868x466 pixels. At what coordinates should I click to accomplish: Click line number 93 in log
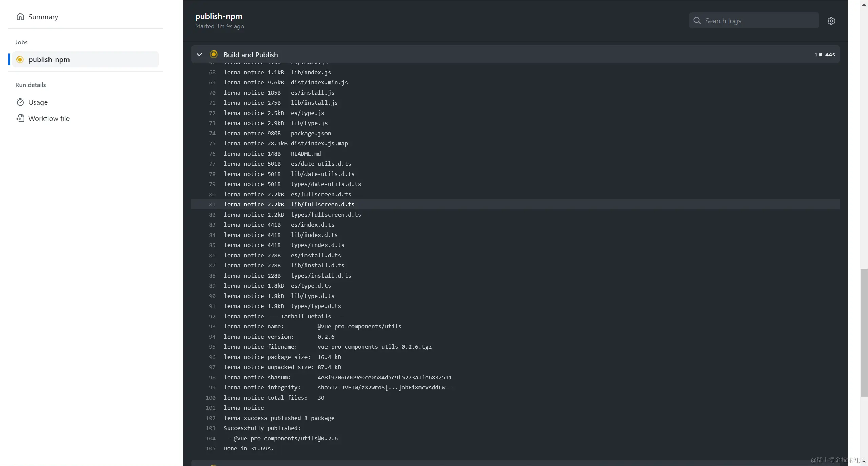click(212, 326)
